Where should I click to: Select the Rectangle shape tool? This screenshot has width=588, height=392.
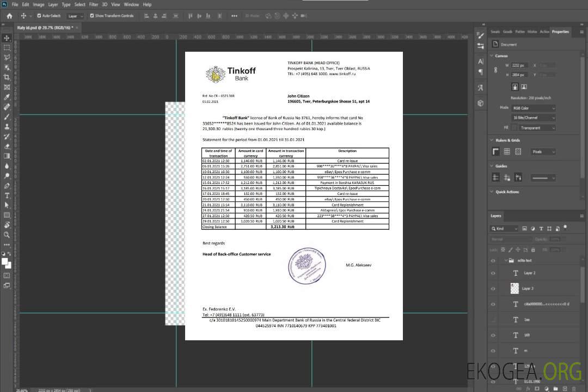click(x=7, y=215)
